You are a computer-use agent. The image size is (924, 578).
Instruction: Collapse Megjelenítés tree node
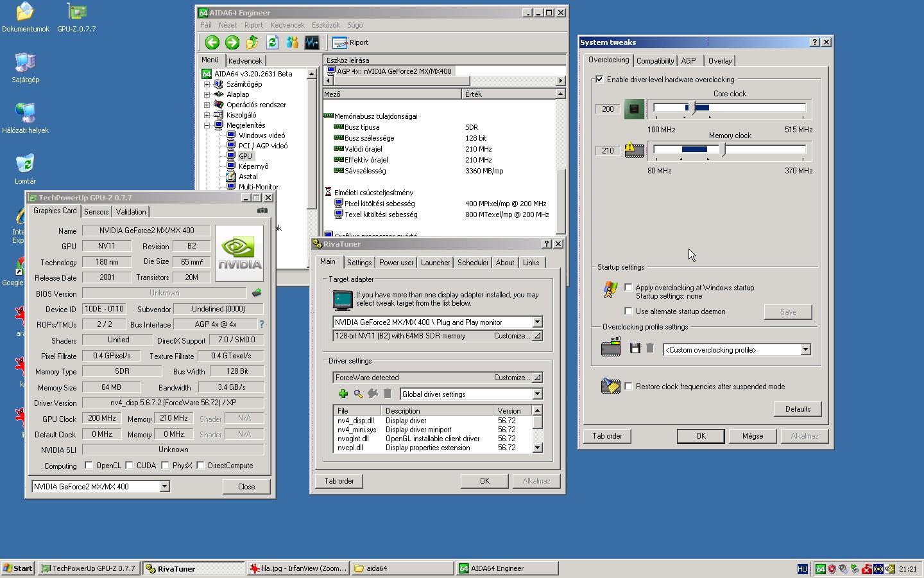click(x=207, y=125)
